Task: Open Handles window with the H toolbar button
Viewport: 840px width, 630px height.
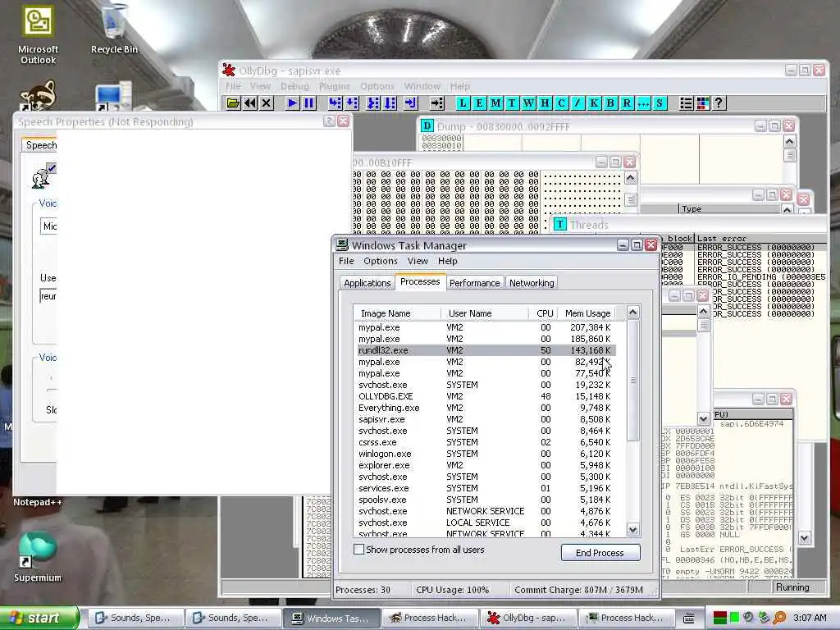Action: [x=546, y=103]
